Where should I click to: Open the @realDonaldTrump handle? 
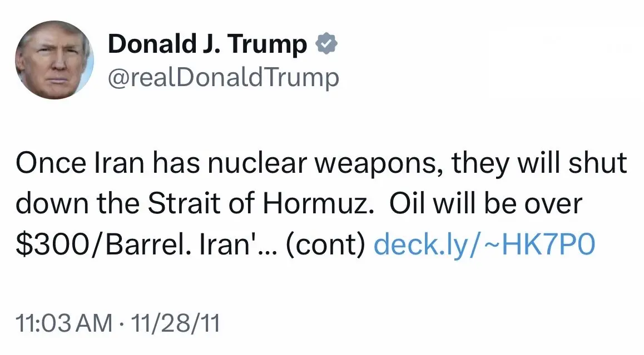click(223, 78)
